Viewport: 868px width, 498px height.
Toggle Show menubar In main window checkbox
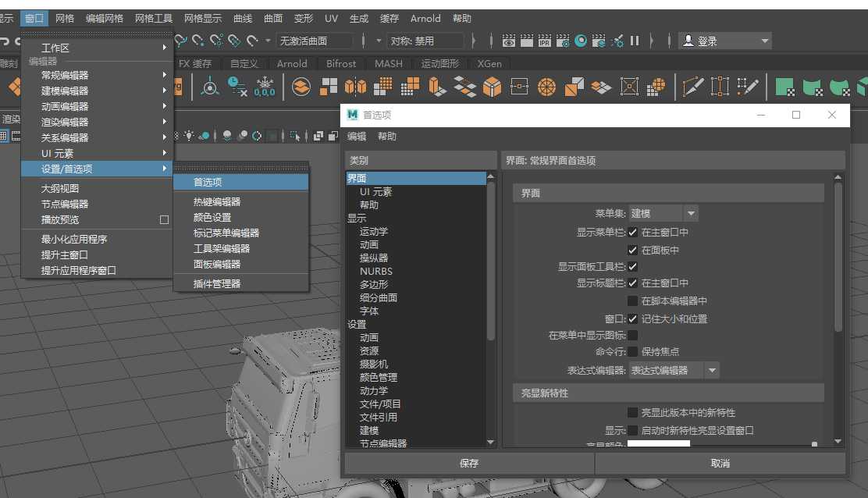click(x=633, y=232)
